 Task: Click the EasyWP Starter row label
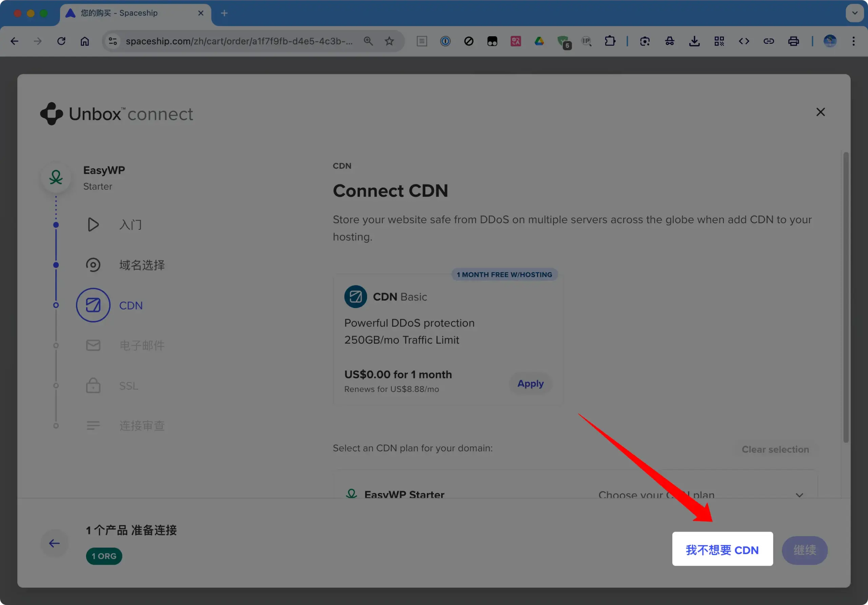point(404,494)
